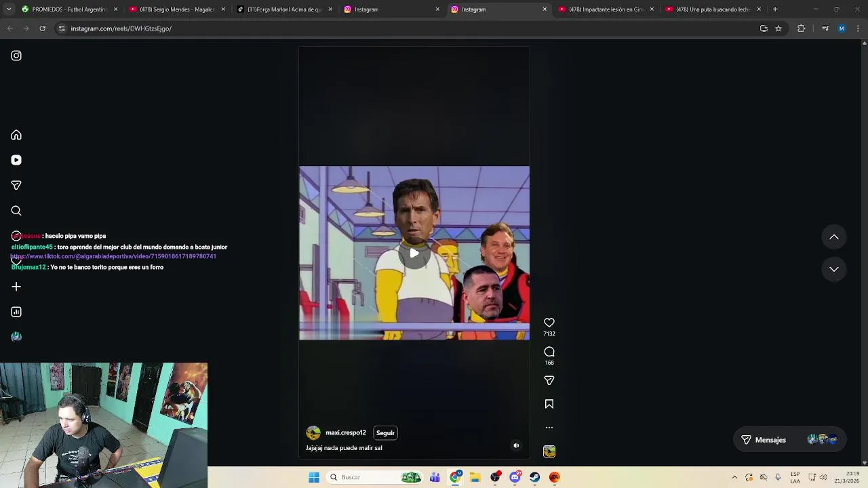Open EA app in the taskbar
Viewport: 868px width, 488px height.
point(555,477)
